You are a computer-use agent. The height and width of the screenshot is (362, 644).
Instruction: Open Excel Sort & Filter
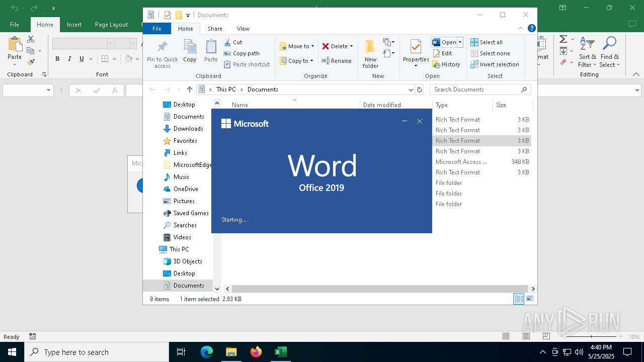point(587,52)
